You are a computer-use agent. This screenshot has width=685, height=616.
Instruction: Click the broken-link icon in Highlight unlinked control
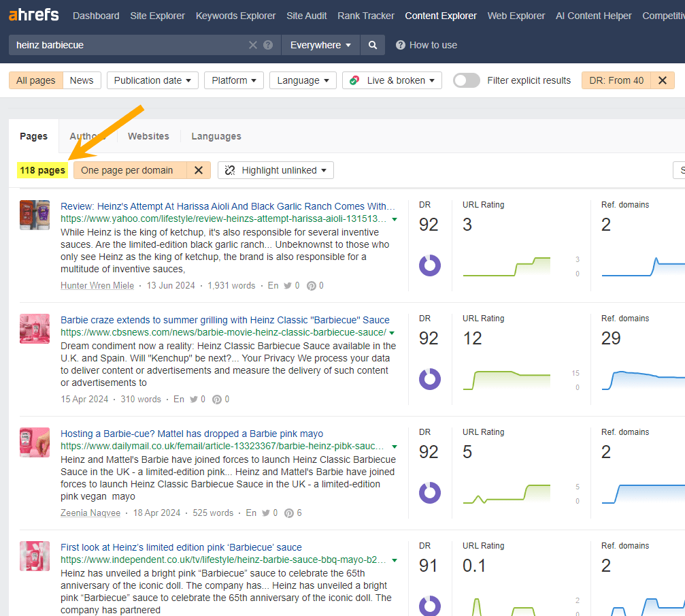point(229,170)
